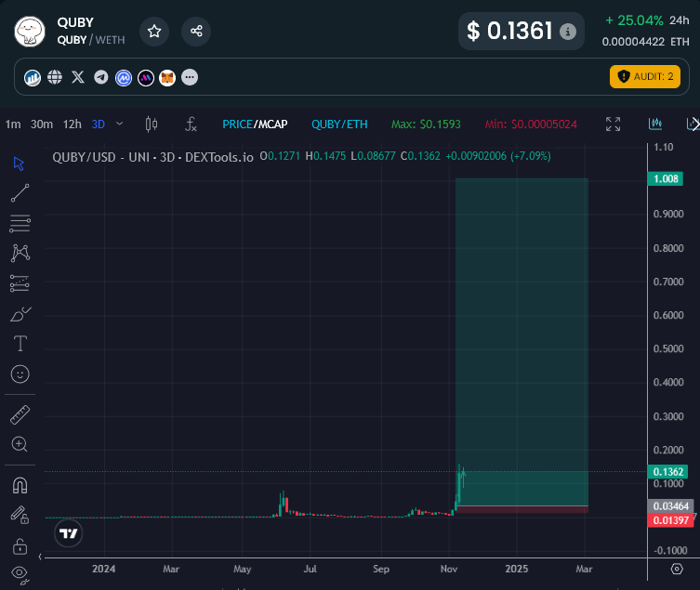Show more links with ellipsis icon
700x590 pixels.
click(x=190, y=77)
